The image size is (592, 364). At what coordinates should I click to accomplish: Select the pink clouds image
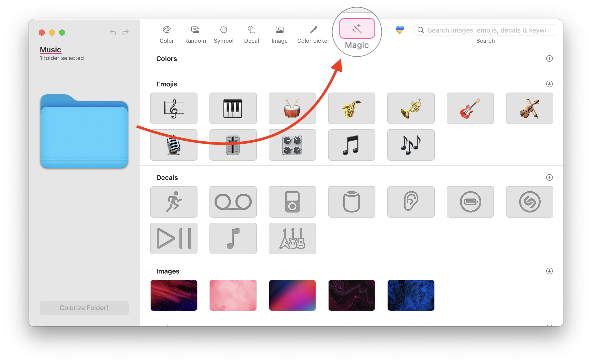point(233,295)
